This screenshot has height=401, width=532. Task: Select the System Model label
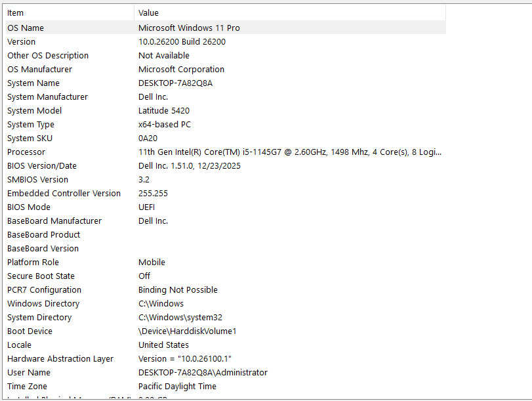[x=34, y=111]
